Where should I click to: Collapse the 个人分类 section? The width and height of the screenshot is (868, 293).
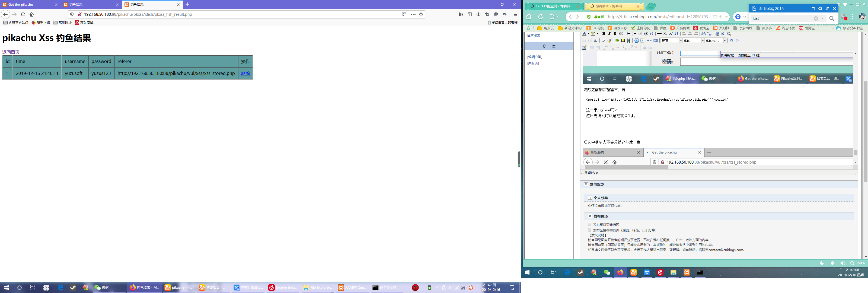point(590,198)
